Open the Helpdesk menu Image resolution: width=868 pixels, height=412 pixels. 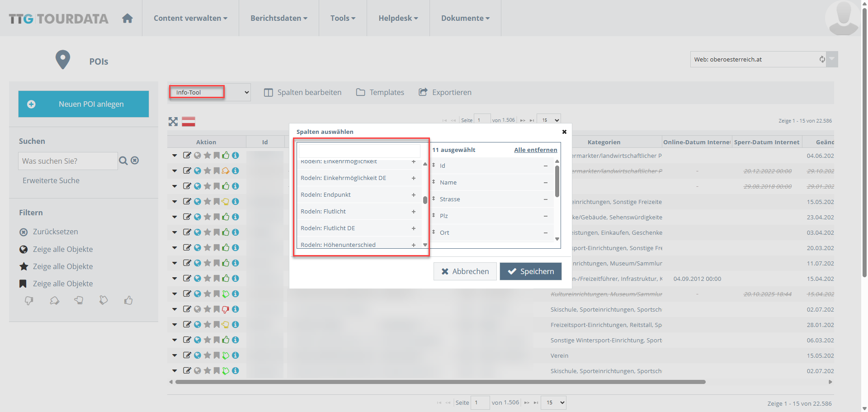(x=398, y=18)
